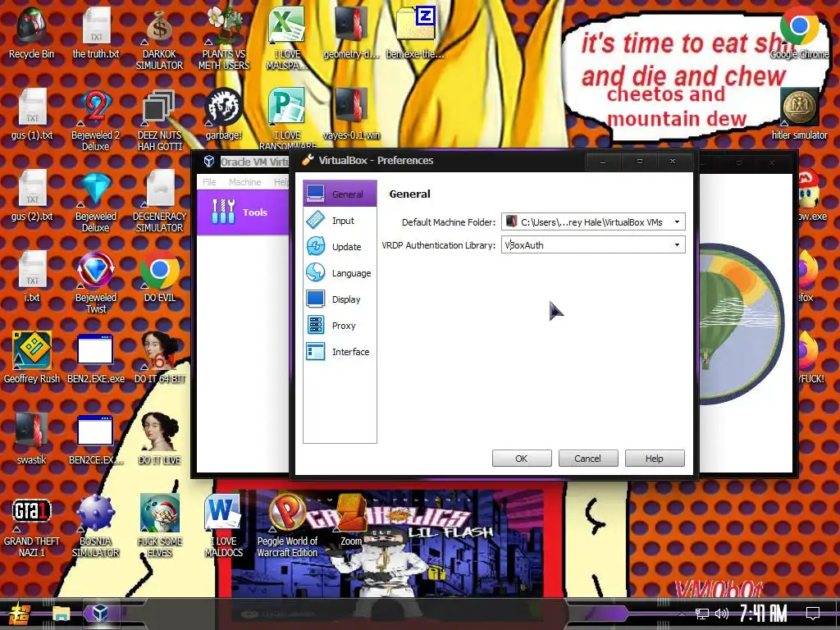Select the Word I LOVE MALDOCS shortcut
The width and height of the screenshot is (840, 630).
223,526
